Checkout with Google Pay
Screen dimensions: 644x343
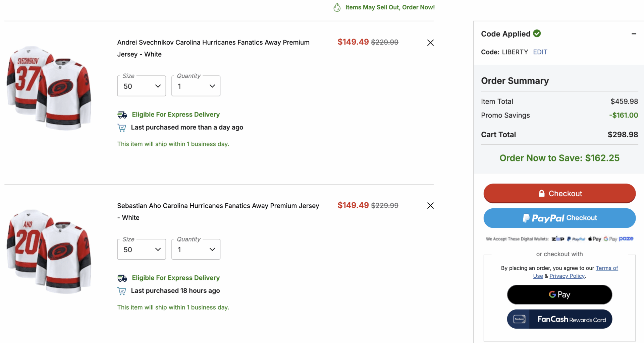coord(559,294)
